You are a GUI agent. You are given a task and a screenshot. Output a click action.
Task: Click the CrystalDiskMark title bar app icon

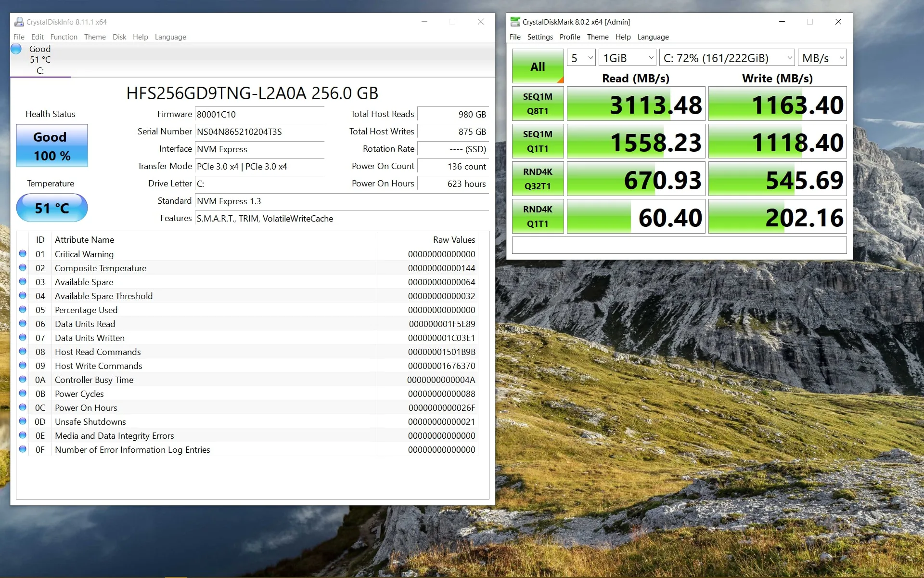tap(515, 22)
